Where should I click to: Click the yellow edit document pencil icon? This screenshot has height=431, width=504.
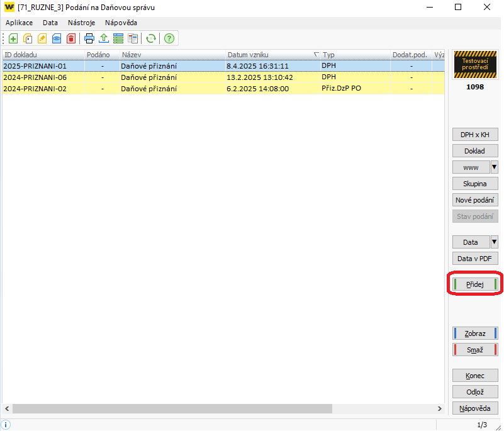click(42, 39)
